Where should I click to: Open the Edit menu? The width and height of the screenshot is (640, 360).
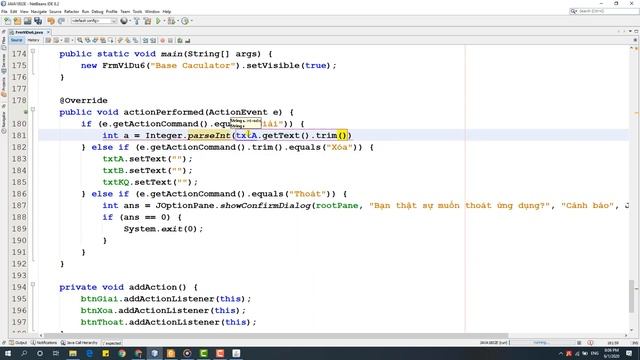point(13,11)
